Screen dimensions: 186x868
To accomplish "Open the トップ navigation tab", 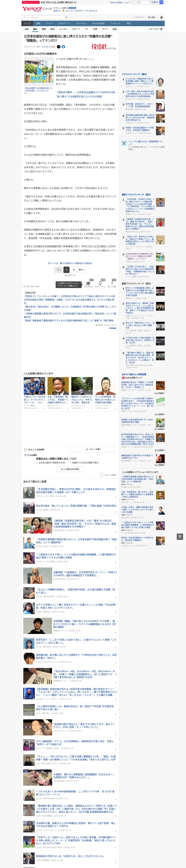I will coord(27,24).
